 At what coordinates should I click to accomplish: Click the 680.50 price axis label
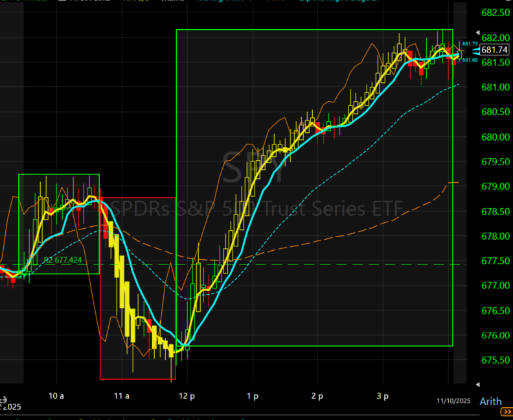(496, 112)
